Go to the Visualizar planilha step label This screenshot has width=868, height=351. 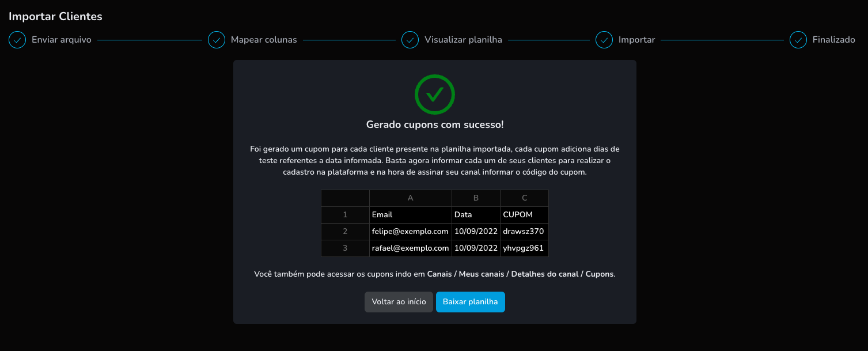click(463, 40)
